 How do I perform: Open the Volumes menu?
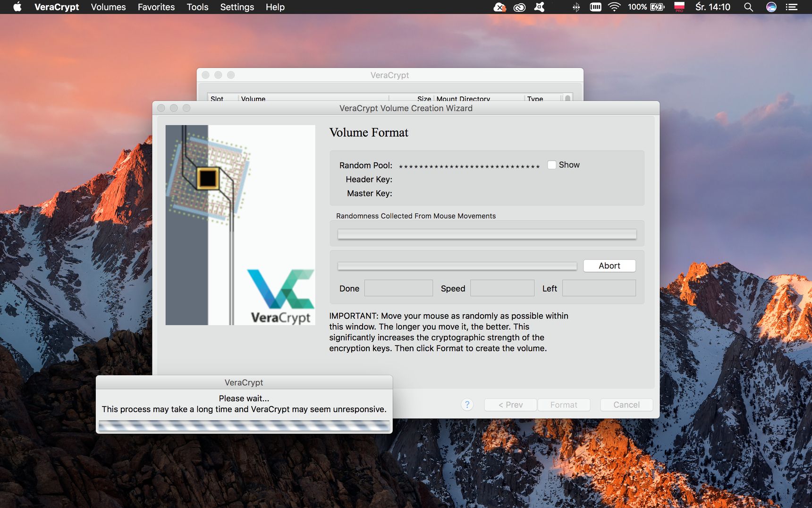(x=108, y=7)
